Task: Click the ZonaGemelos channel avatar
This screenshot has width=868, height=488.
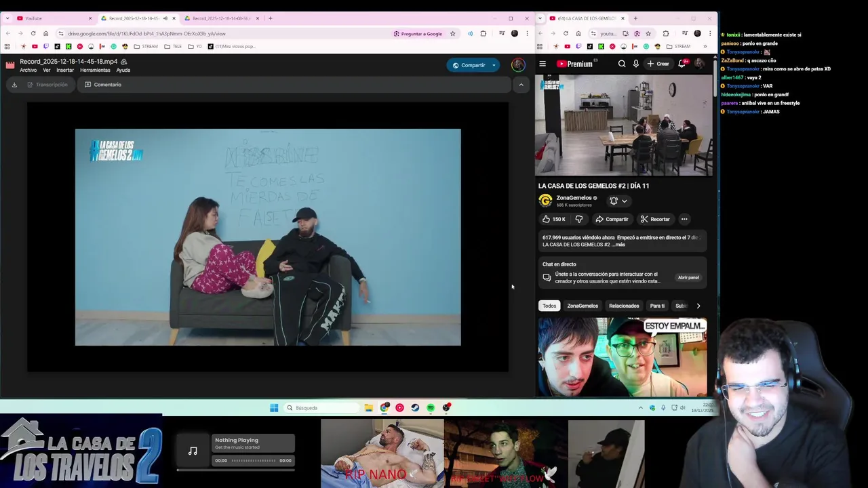Action: [x=545, y=201]
